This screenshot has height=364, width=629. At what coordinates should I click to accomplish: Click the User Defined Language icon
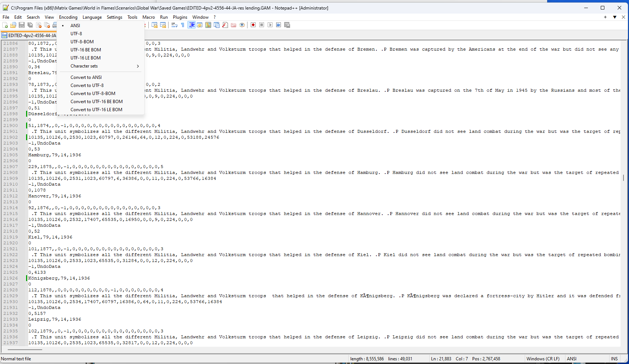point(200,25)
